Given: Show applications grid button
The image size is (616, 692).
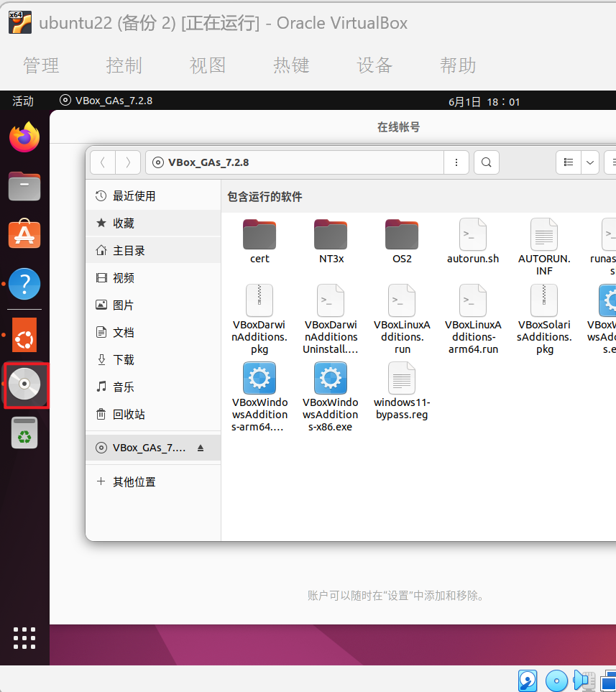Looking at the screenshot, I should [24, 638].
